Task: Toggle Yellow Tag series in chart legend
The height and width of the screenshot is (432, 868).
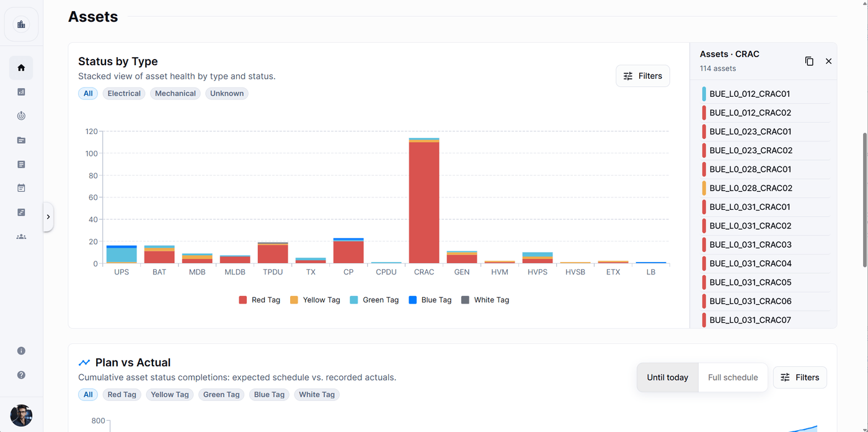Action: coord(315,300)
